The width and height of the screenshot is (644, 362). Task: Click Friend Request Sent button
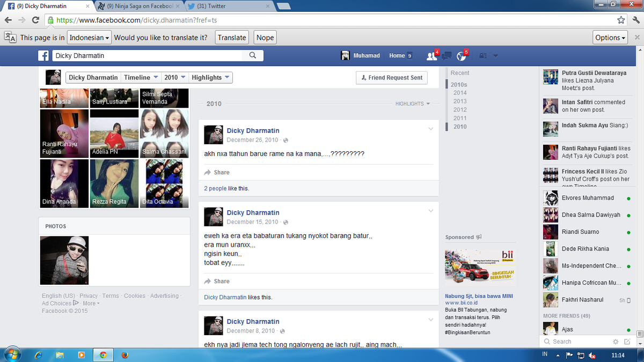coord(392,77)
